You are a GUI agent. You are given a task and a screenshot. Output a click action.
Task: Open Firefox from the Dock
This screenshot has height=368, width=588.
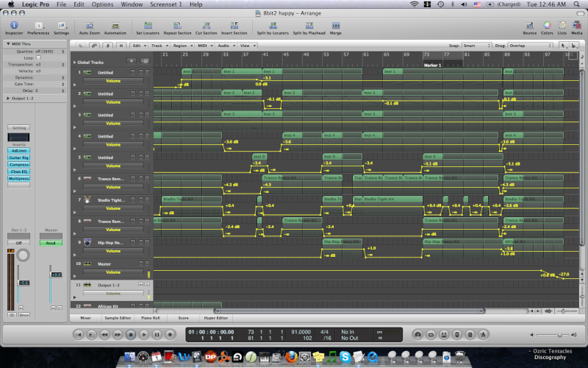pyautogui.click(x=291, y=356)
